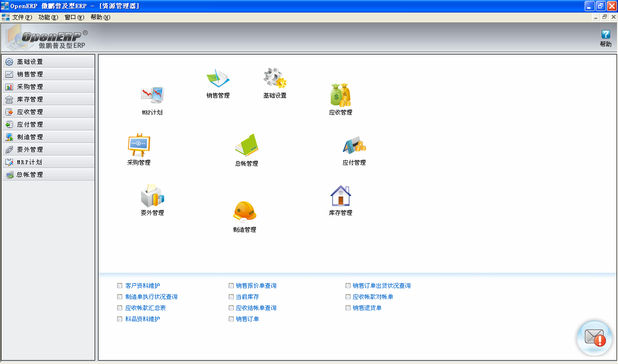Launch 采购管理 easel icon in main panel
This screenshot has height=364, width=618.
139,145
